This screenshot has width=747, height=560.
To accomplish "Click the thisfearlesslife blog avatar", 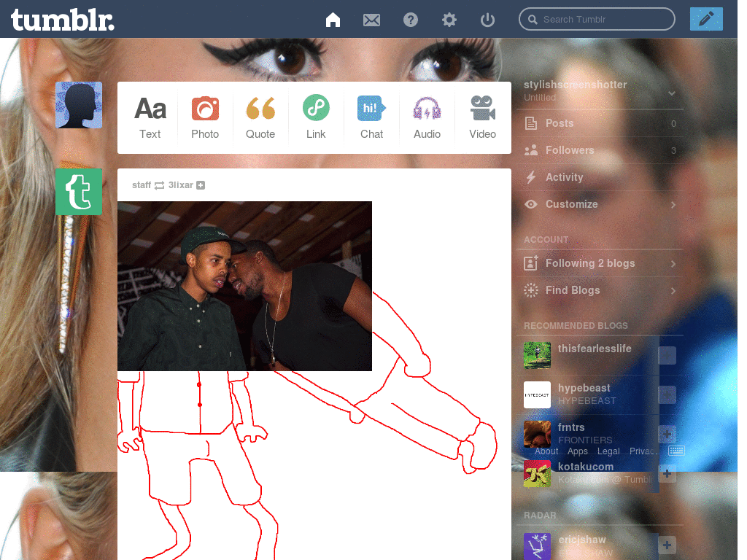I will coord(537,355).
